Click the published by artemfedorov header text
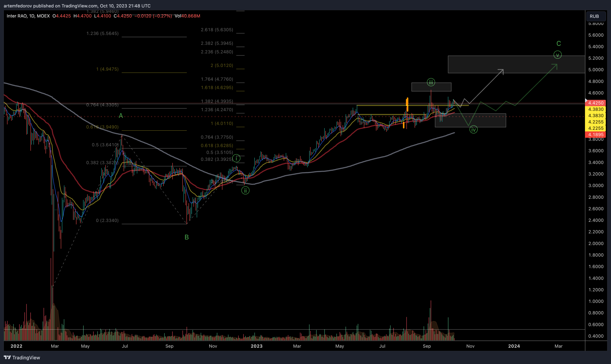611x364 pixels. tap(77, 6)
